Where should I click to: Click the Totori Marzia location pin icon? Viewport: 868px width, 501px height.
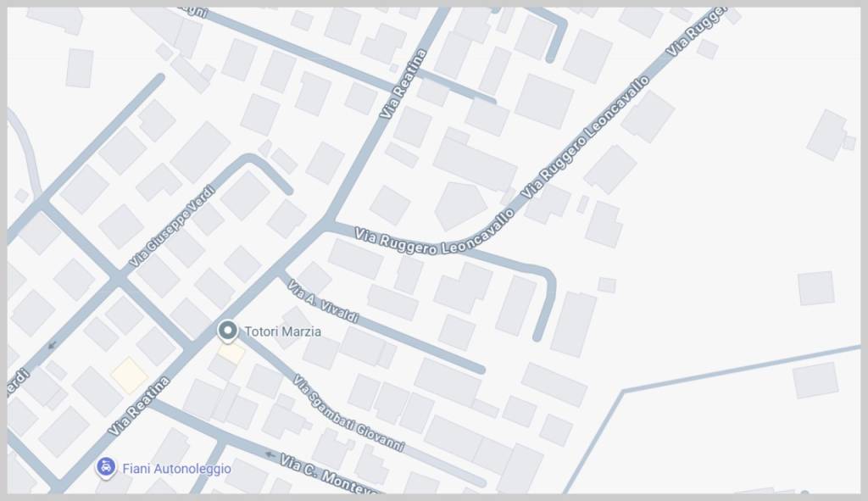[227, 331]
